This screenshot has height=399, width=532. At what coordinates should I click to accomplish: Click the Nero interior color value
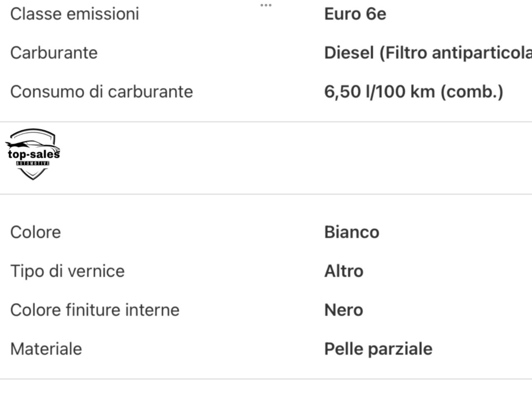(x=344, y=310)
